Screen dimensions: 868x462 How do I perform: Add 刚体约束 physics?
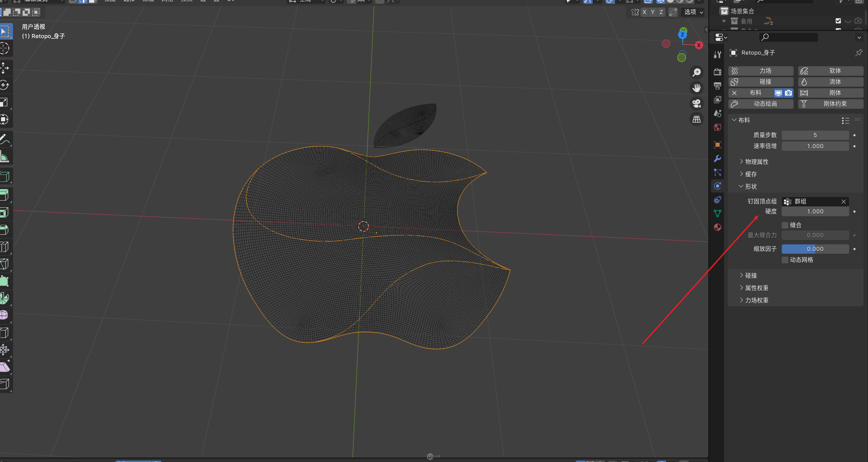[831, 104]
